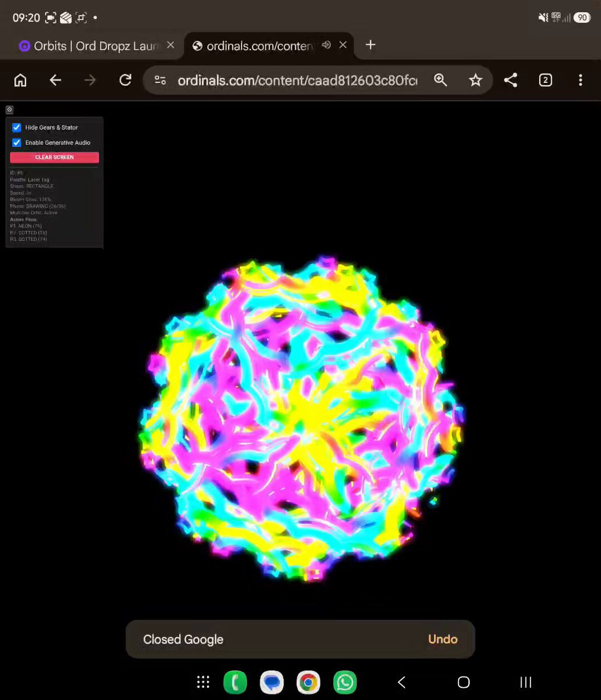601x700 pixels.
Task: Mute audio on the ordinals.com tab
Action: [327, 45]
